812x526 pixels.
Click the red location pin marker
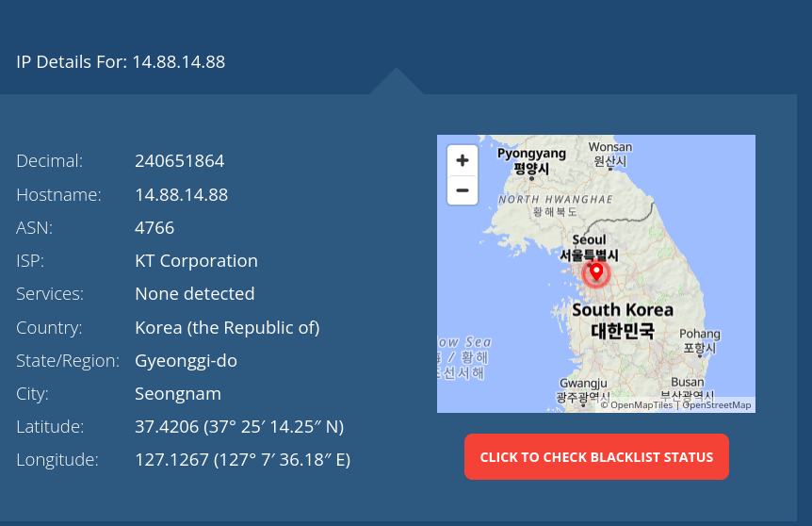tap(595, 271)
